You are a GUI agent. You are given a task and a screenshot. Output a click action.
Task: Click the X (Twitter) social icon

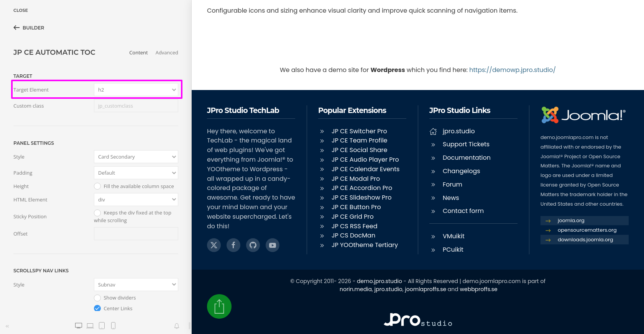pos(214,245)
